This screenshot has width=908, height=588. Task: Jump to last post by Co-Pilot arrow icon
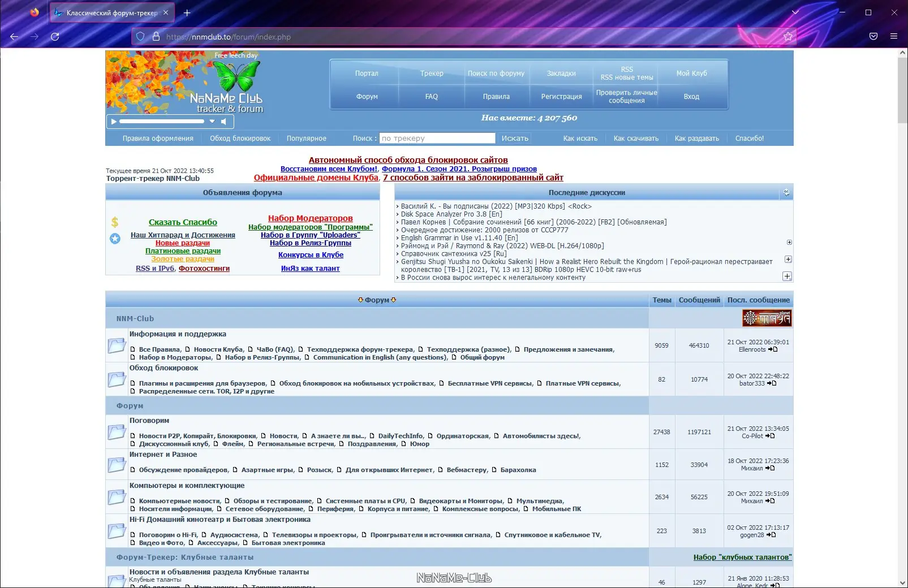click(x=770, y=436)
